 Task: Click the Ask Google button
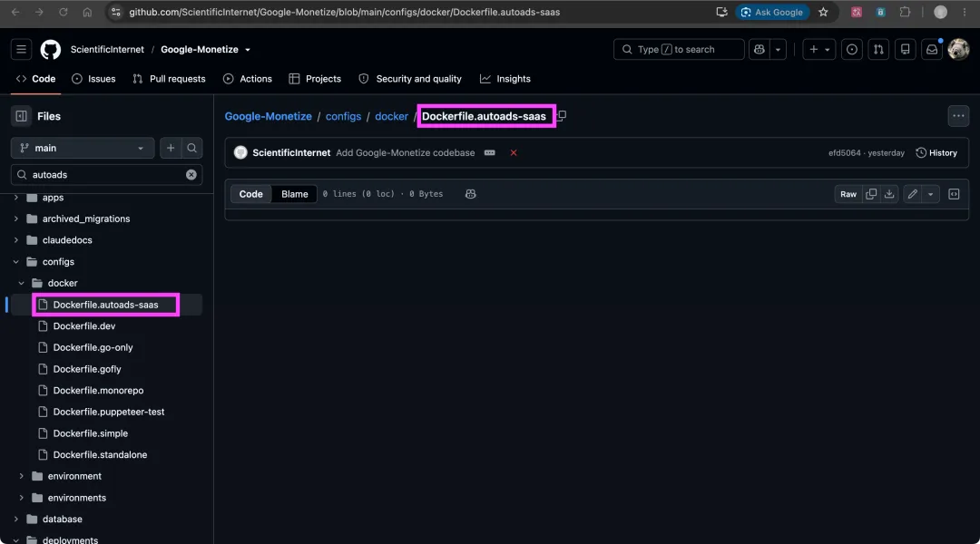[x=772, y=12]
